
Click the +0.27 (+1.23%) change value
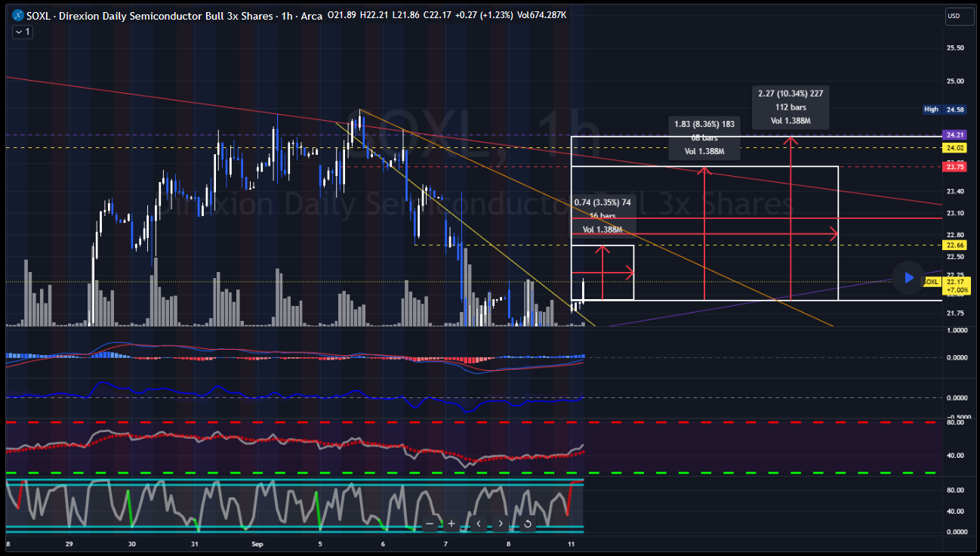coord(483,16)
